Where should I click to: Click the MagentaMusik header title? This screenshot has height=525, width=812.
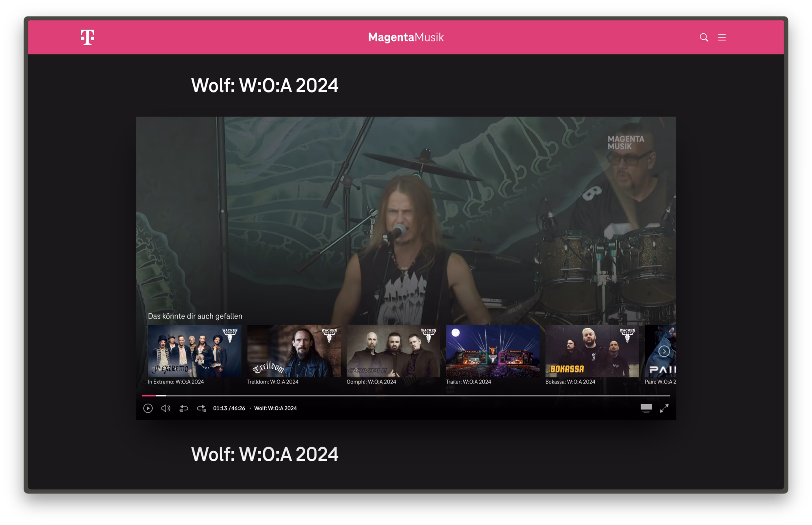pyautogui.click(x=406, y=37)
